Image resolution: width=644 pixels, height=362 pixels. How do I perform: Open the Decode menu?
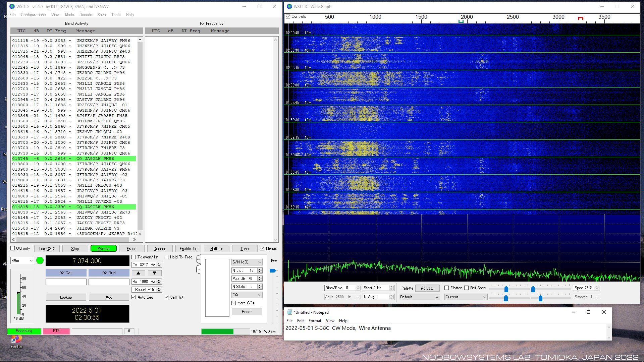pyautogui.click(x=86, y=15)
